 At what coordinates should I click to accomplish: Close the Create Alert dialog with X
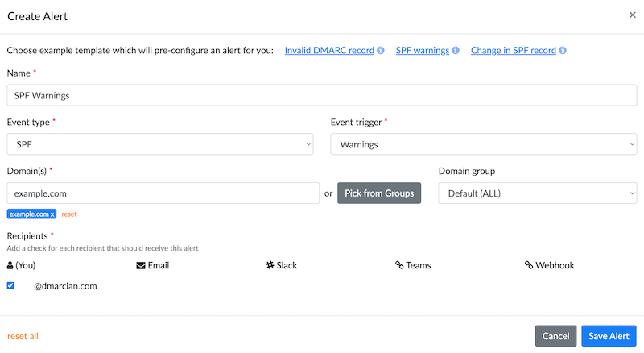[x=633, y=15]
